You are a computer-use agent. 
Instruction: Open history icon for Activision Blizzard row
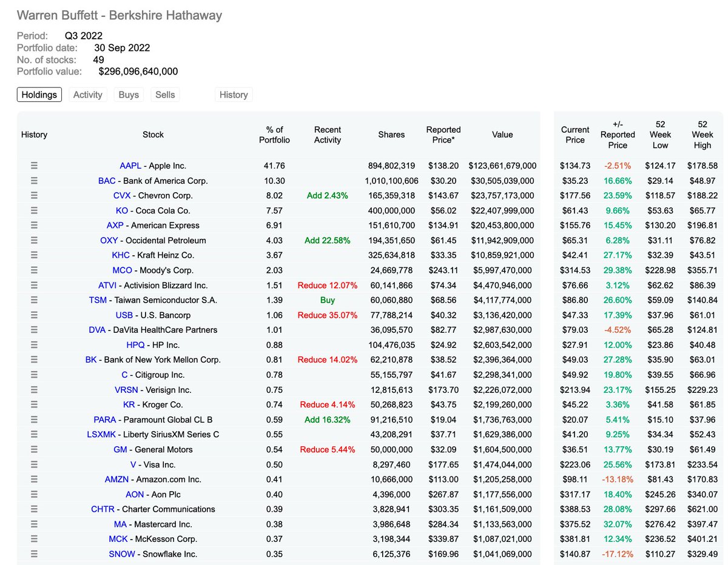click(34, 285)
